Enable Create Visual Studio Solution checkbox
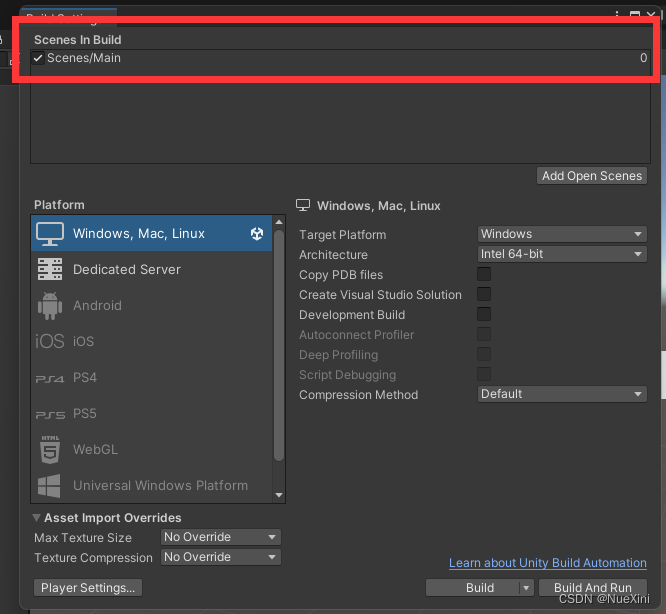This screenshot has height=614, width=666. (484, 294)
